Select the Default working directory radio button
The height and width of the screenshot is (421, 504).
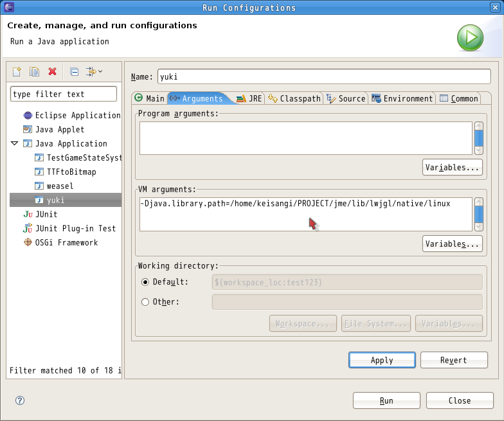point(145,282)
